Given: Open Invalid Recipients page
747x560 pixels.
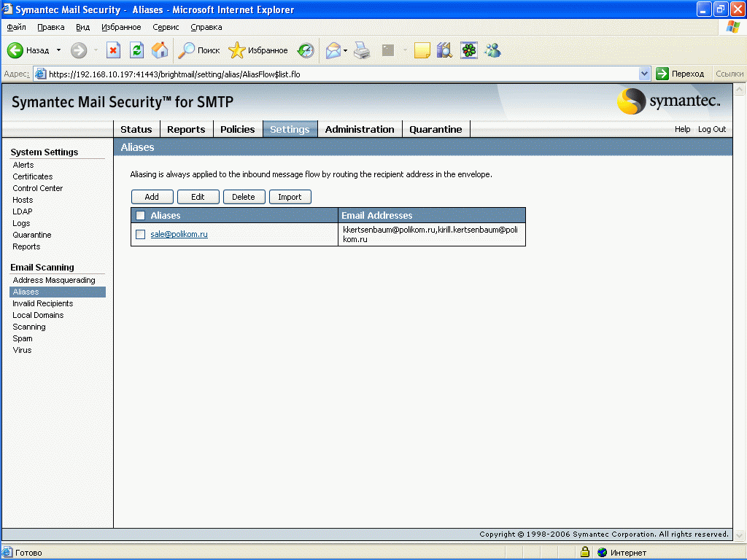Looking at the screenshot, I should 43,303.
